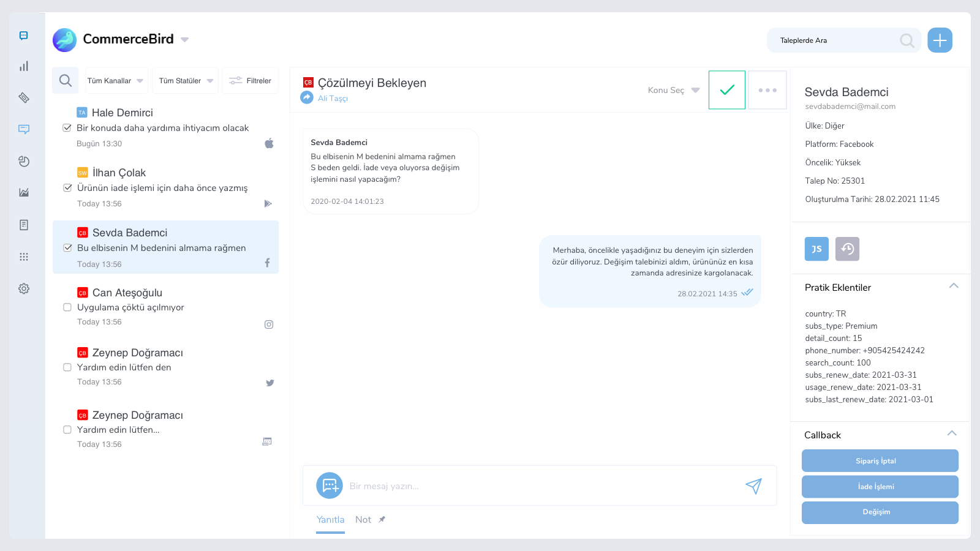Screen dimensions: 980x551
Task: Collapse the Pratik Eklentiler section
Action: [954, 286]
